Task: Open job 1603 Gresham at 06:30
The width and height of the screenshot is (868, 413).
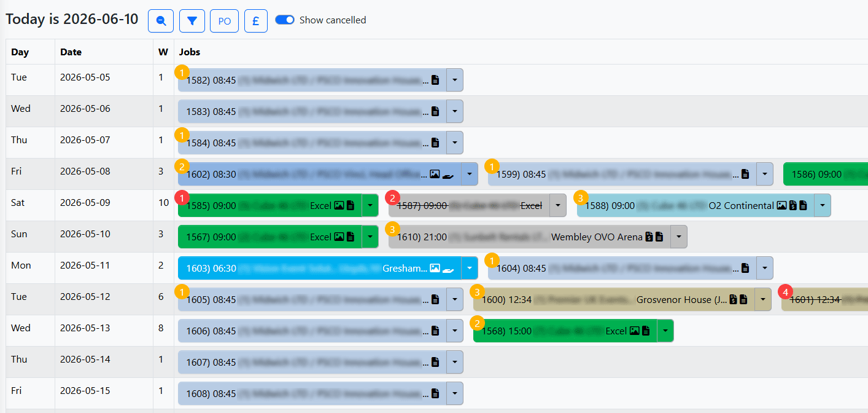Action: [319, 268]
